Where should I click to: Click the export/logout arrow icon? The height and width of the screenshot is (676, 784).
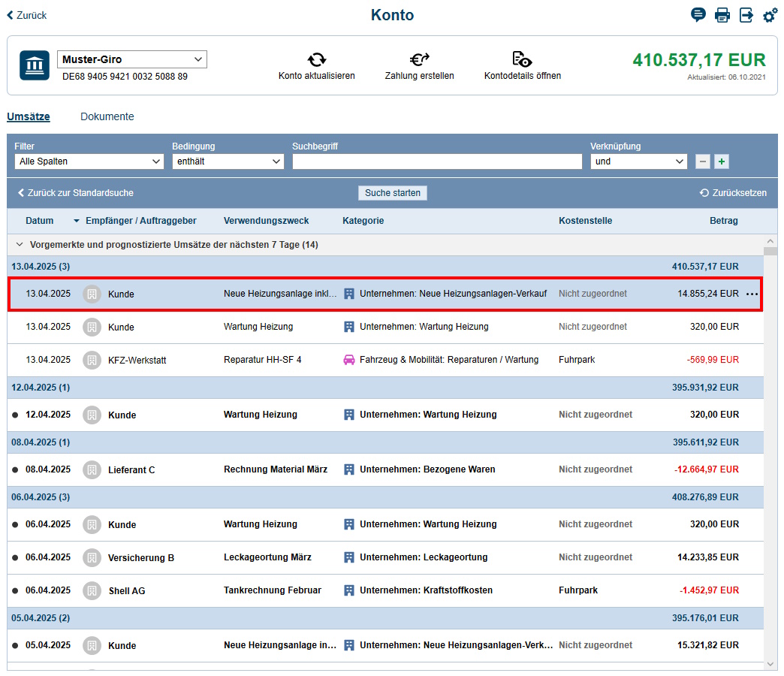[746, 15]
